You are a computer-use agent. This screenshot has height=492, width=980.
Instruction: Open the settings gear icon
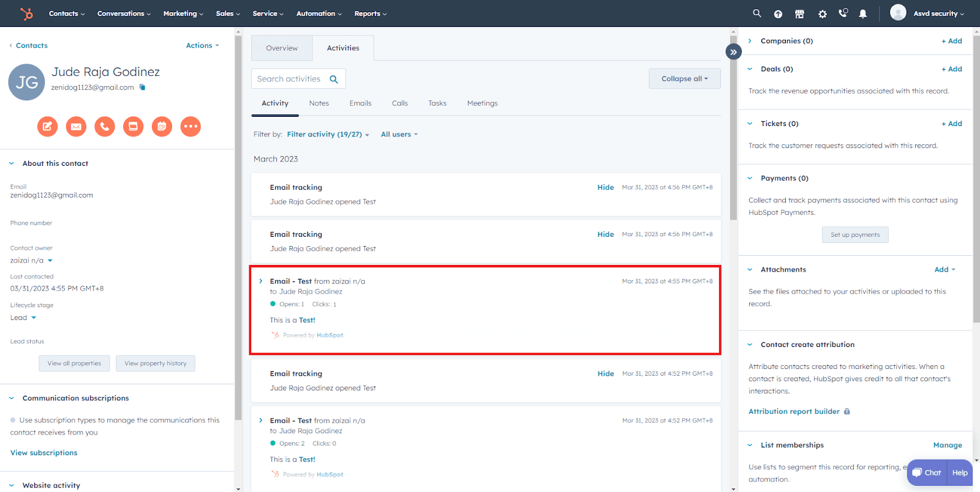822,14
